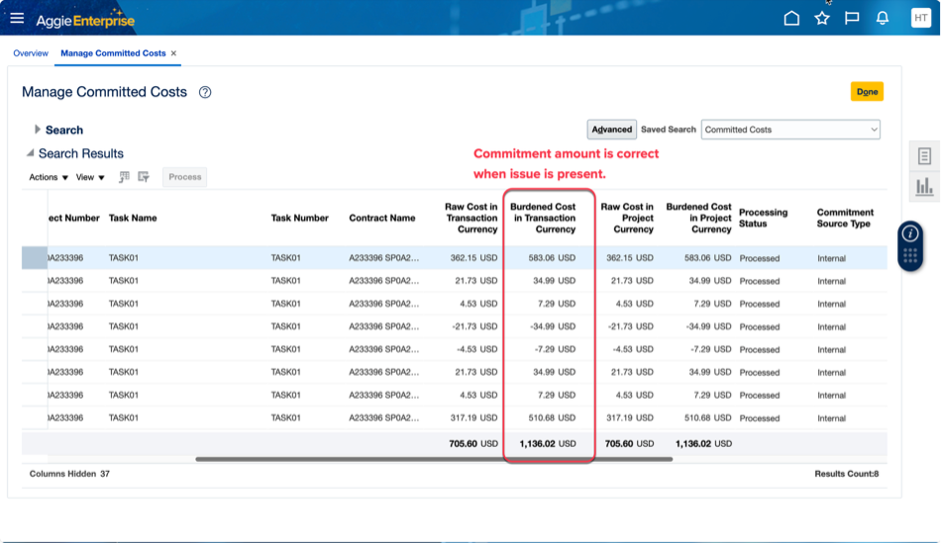Screen dimensions: 944x546
Task: Switch to the Overview tab
Action: 31,53
